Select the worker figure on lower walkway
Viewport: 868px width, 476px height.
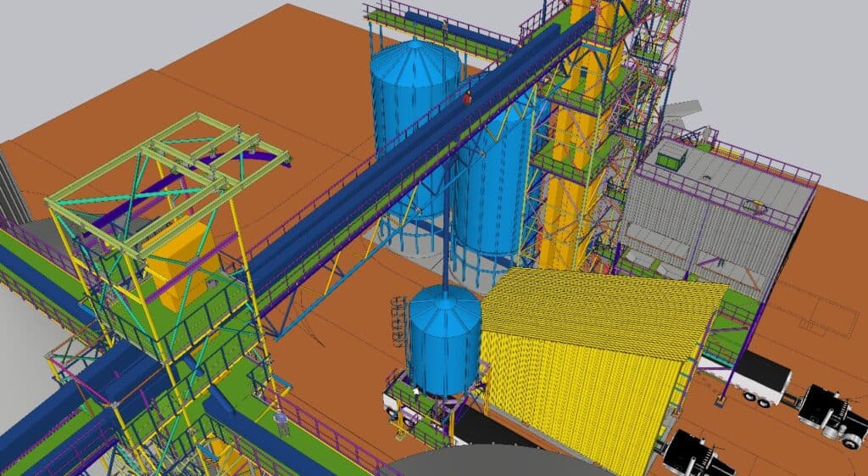point(281,422)
